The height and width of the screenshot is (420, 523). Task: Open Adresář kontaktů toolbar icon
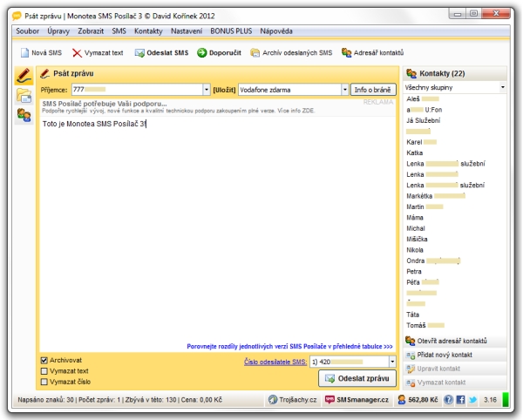pos(347,52)
